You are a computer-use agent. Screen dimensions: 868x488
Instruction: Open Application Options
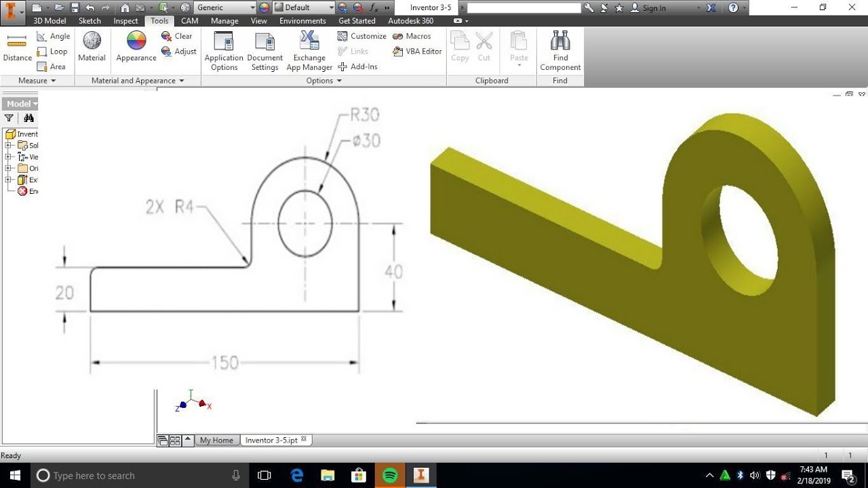click(x=224, y=52)
